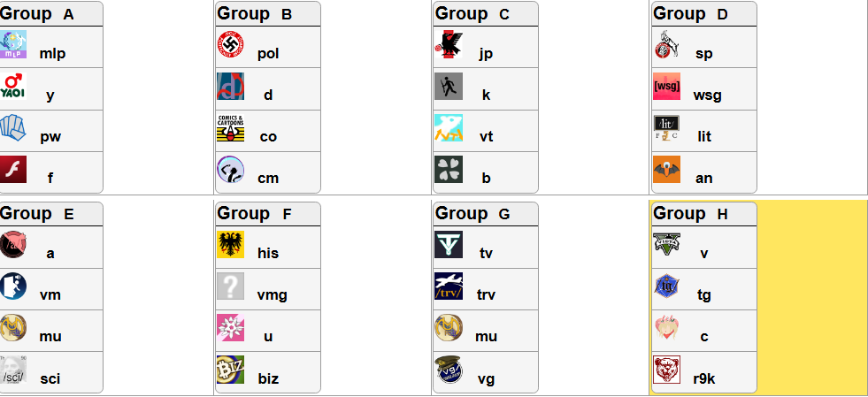Viewport: 868px width, 397px height.
Task: Click the vg team name in Group G
Action: 486,378
